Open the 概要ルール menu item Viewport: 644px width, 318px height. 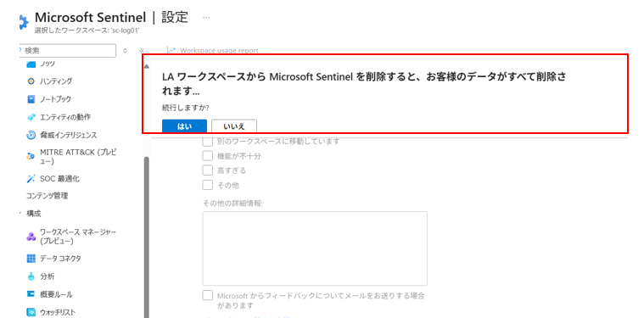tap(50, 294)
